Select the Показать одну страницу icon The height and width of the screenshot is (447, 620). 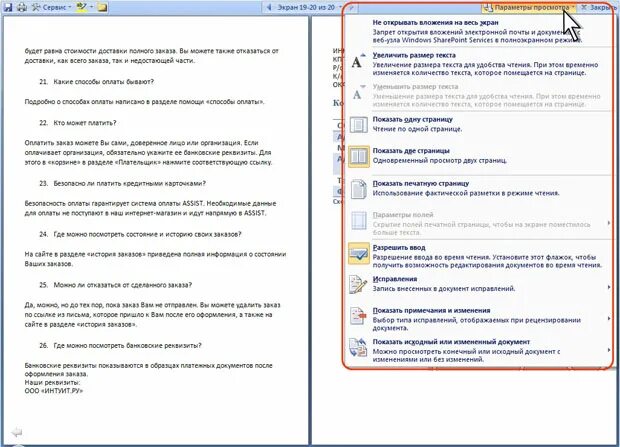coord(359,125)
